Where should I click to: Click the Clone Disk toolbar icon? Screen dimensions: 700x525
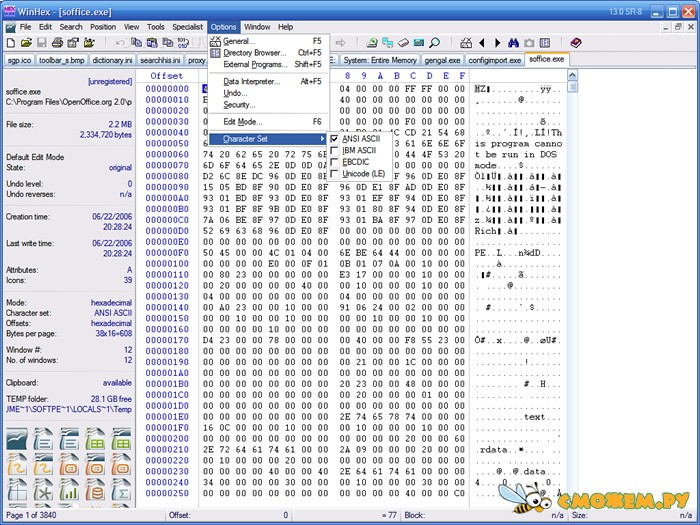pyautogui.click(x=388, y=43)
